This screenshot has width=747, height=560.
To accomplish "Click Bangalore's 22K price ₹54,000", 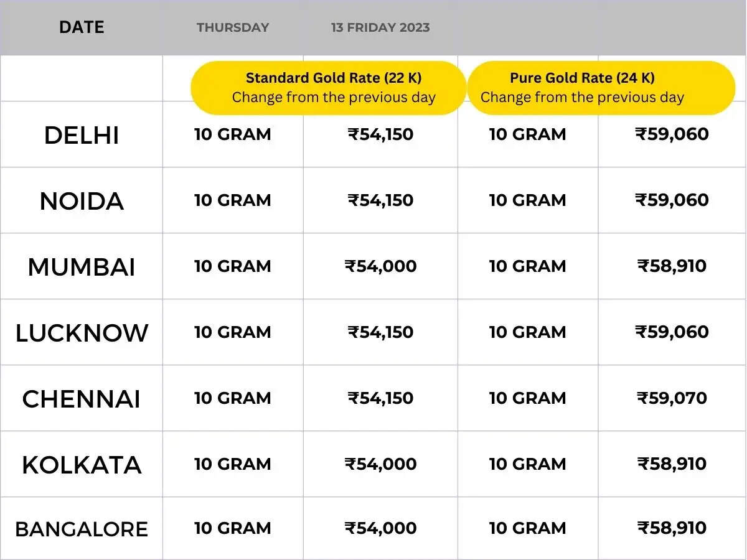I will pos(380,528).
